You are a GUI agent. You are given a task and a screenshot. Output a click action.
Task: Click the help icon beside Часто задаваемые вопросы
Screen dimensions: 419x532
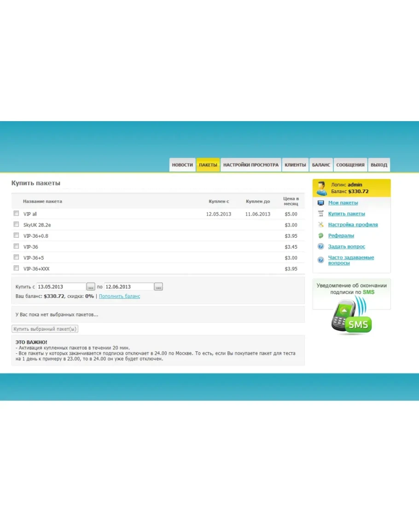320,260
